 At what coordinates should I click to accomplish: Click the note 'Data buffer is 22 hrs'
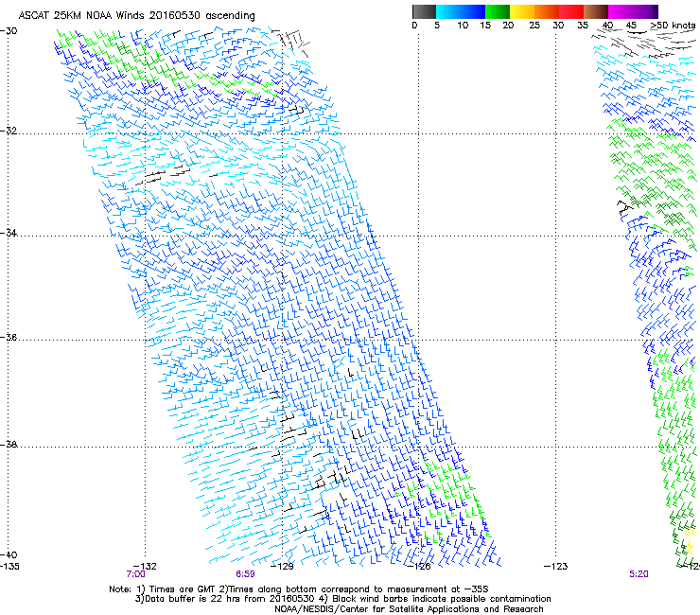tap(190, 599)
